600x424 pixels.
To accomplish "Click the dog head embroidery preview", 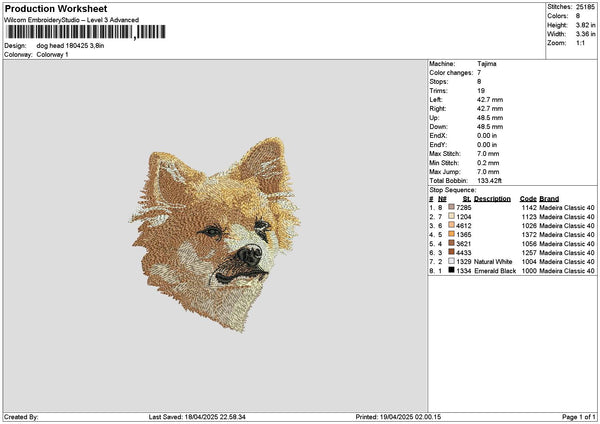I will point(215,235).
